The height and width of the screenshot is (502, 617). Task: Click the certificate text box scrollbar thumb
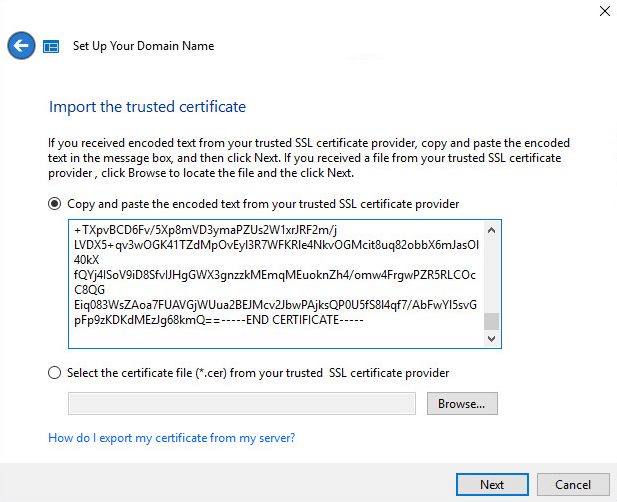coord(490,322)
